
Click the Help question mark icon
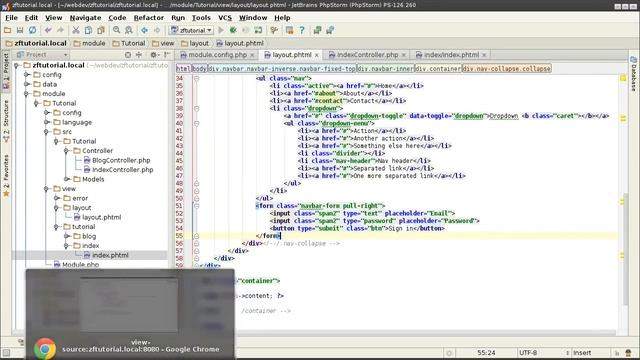pyautogui.click(x=302, y=30)
